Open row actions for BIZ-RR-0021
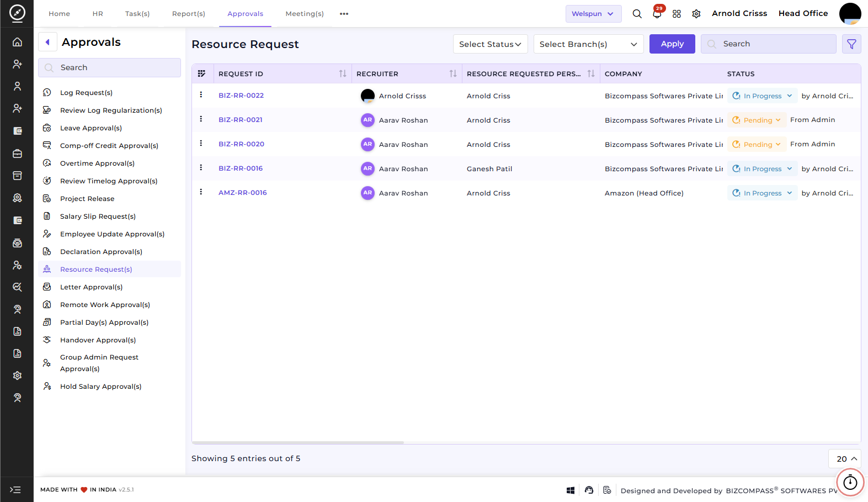868x502 pixels. click(x=201, y=119)
